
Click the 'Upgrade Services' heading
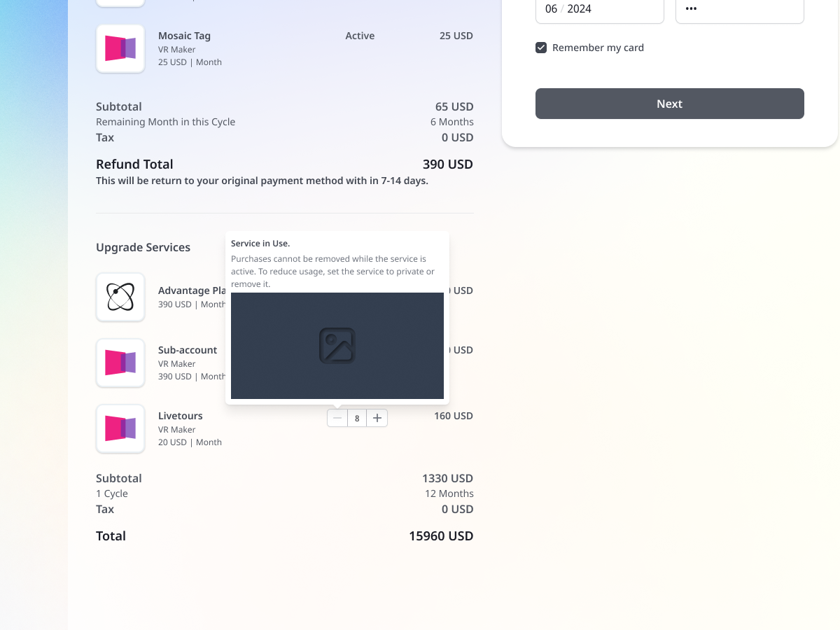(x=143, y=248)
